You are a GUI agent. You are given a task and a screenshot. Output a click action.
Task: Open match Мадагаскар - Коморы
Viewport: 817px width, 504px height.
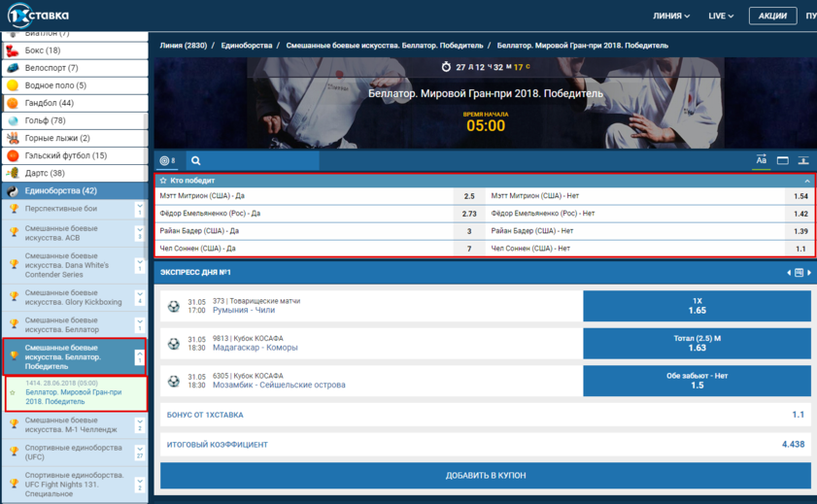click(255, 348)
